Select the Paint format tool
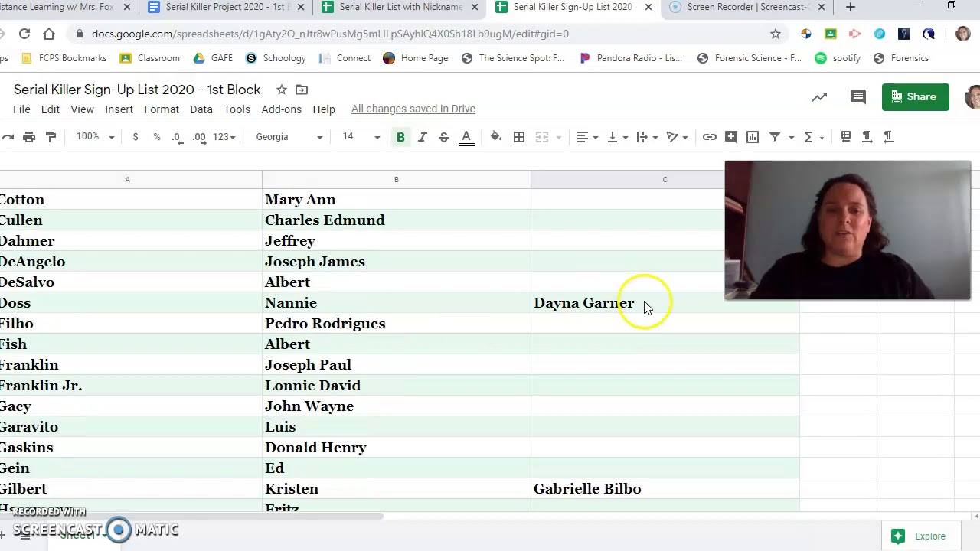This screenshot has width=980, height=551. 51,137
